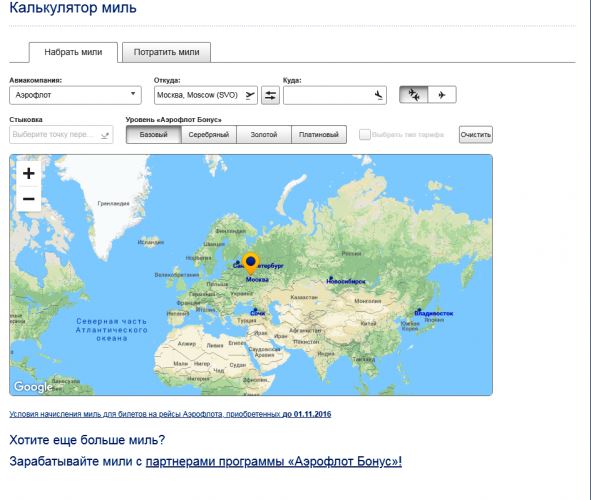Click the Гренландия label on map

(113, 203)
